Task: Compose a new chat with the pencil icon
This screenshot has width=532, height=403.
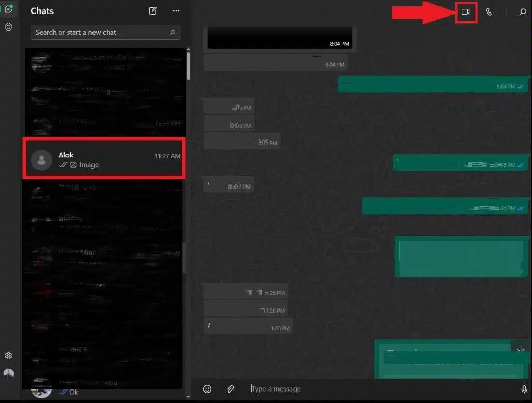Action: point(152,10)
